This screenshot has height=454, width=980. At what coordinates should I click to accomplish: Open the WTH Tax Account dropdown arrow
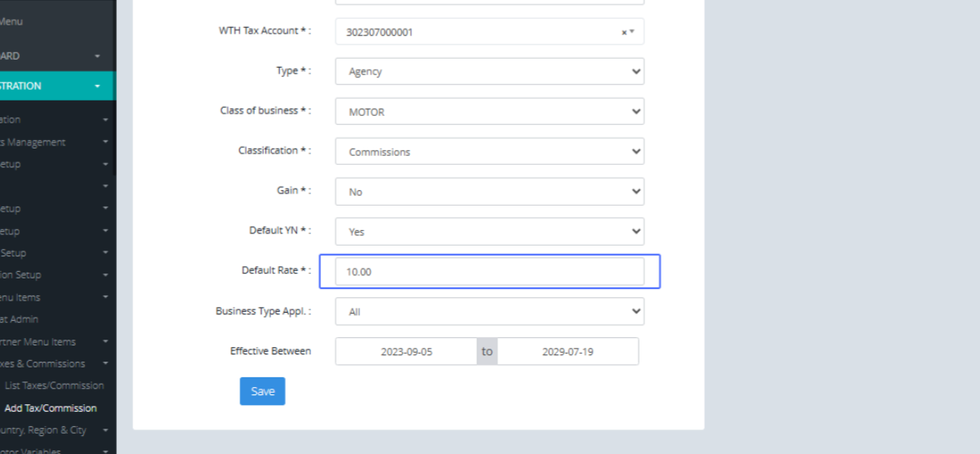[x=631, y=33]
